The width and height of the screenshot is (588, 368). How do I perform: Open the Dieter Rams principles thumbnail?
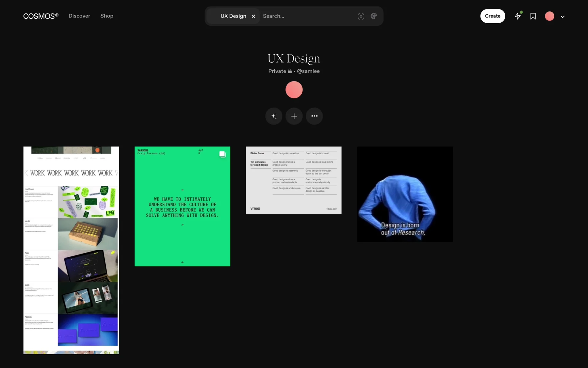pyautogui.click(x=293, y=180)
